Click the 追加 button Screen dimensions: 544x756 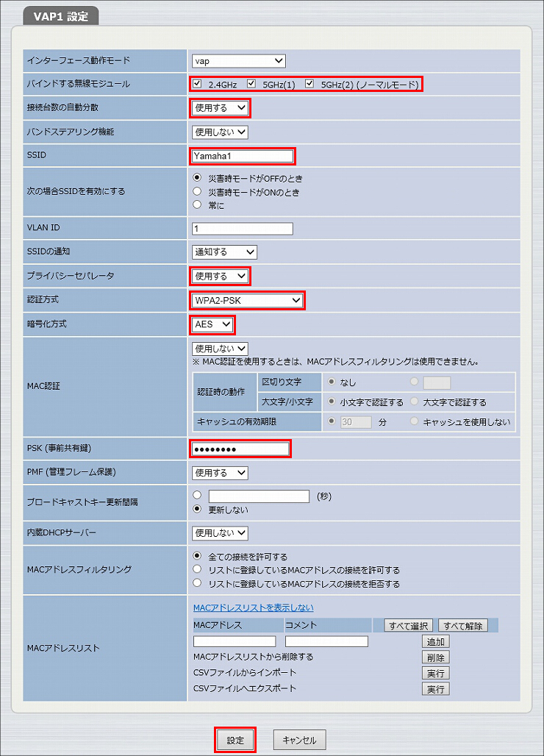click(436, 641)
